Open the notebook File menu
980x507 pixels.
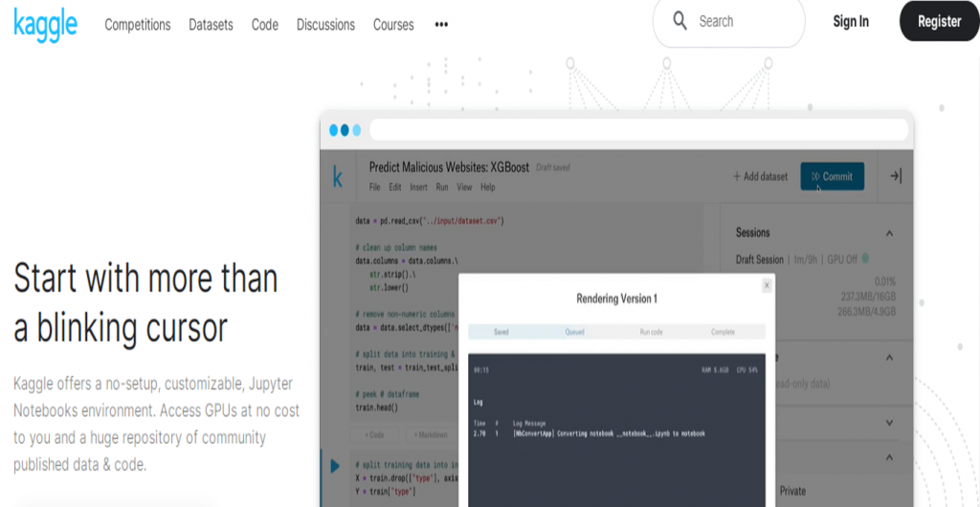click(x=374, y=187)
